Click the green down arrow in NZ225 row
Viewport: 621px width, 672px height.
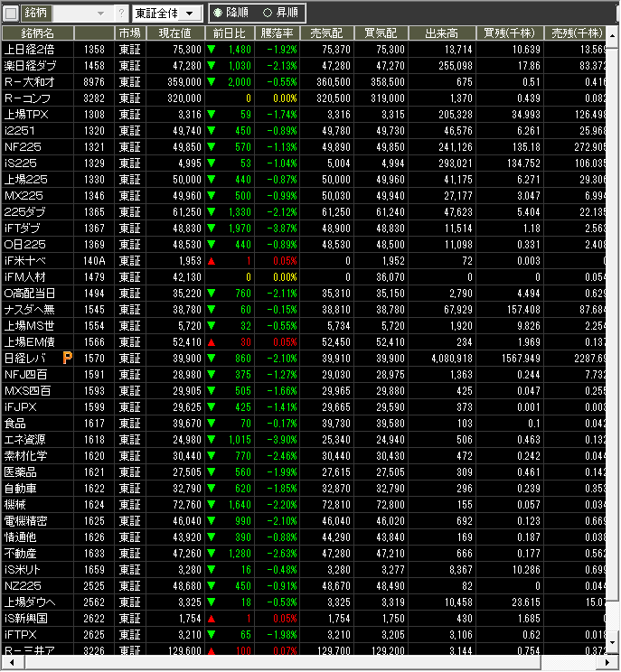pos(212,586)
